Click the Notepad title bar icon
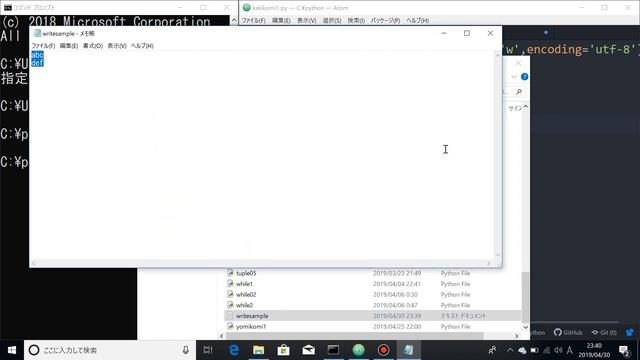This screenshot has width=640, height=360. [x=37, y=33]
